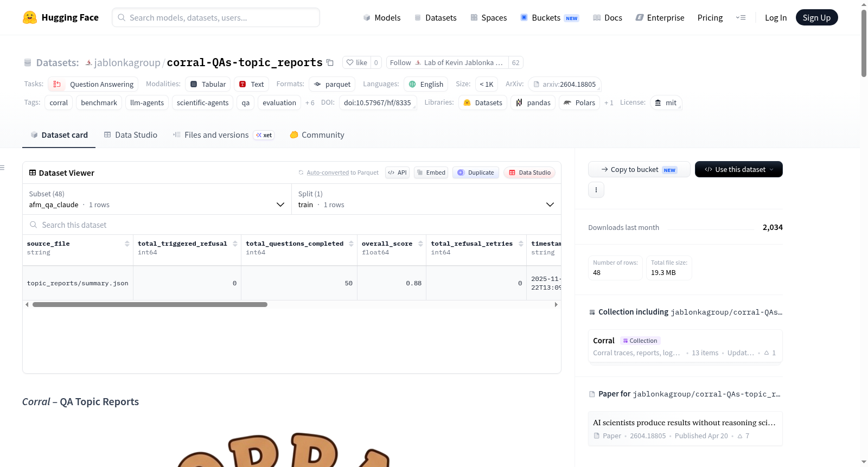The width and height of the screenshot is (868, 467).
Task: Toggle the table of contents sidebar icon
Action: point(2,168)
